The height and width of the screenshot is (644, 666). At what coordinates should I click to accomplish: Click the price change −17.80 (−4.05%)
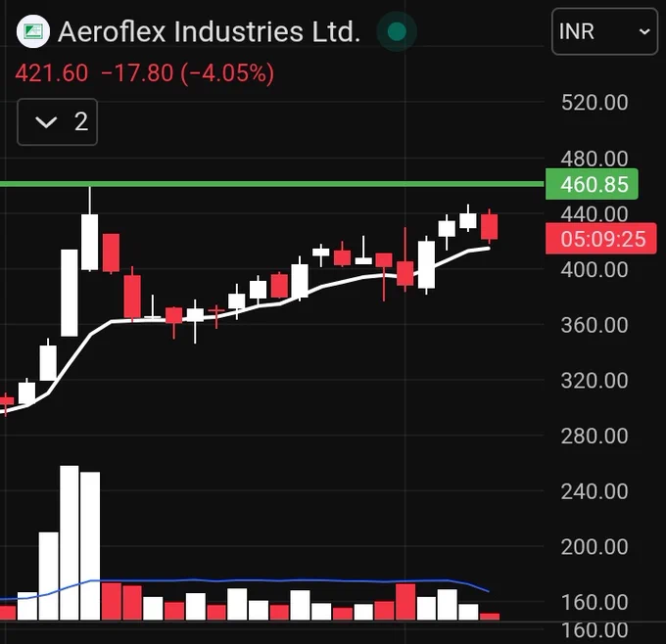(187, 73)
